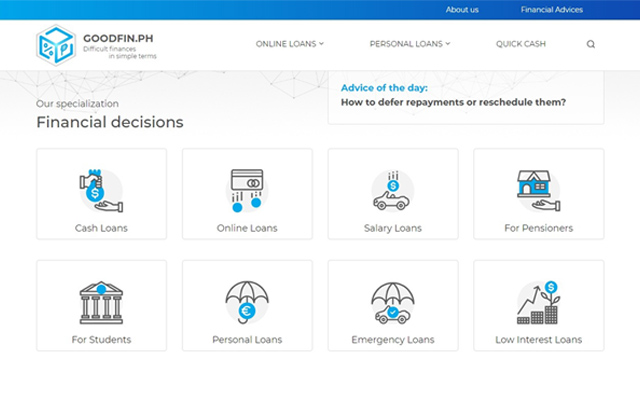Select the Cash Loans card label
Viewport: 640px width, 400px height.
pos(101,228)
